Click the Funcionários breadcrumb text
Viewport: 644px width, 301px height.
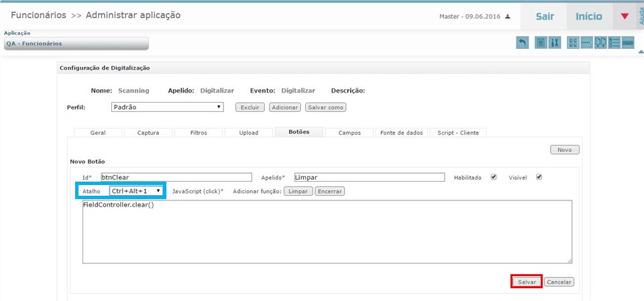[x=39, y=15]
